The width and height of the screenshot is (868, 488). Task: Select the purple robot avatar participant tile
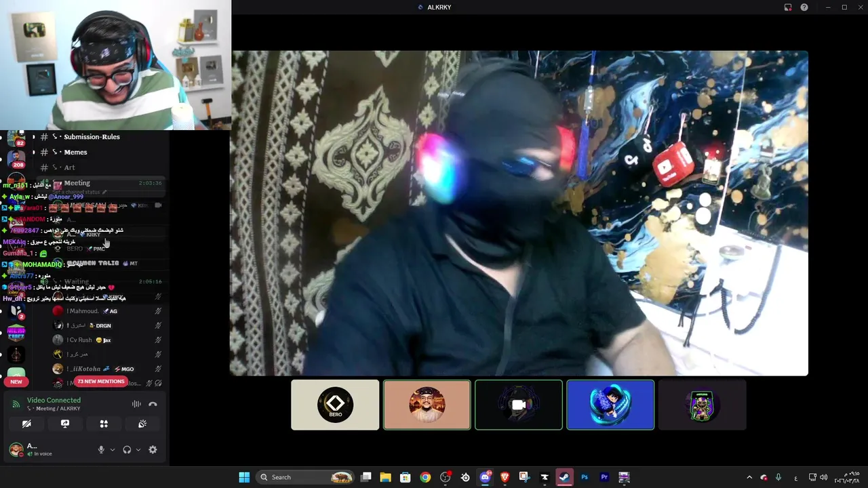702,405
